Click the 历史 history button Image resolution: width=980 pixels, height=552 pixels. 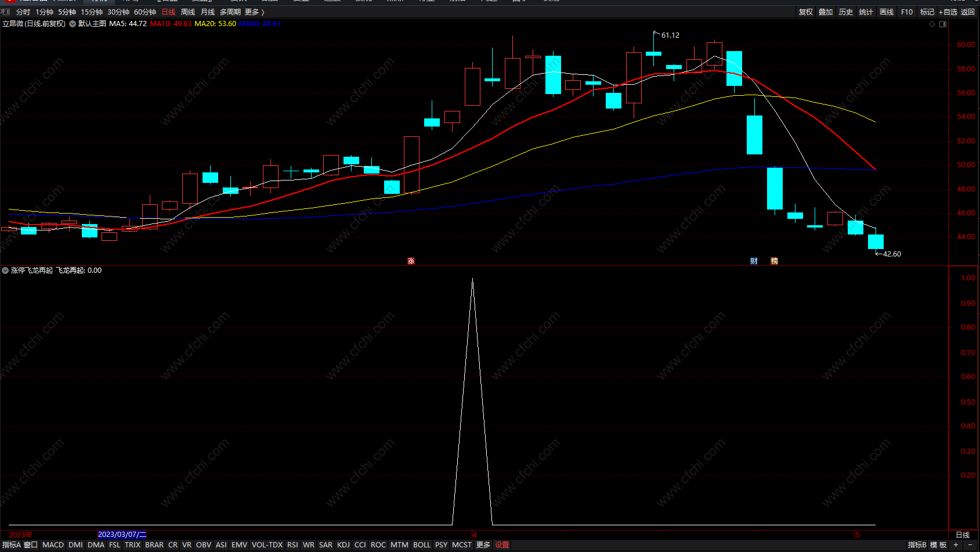click(846, 12)
